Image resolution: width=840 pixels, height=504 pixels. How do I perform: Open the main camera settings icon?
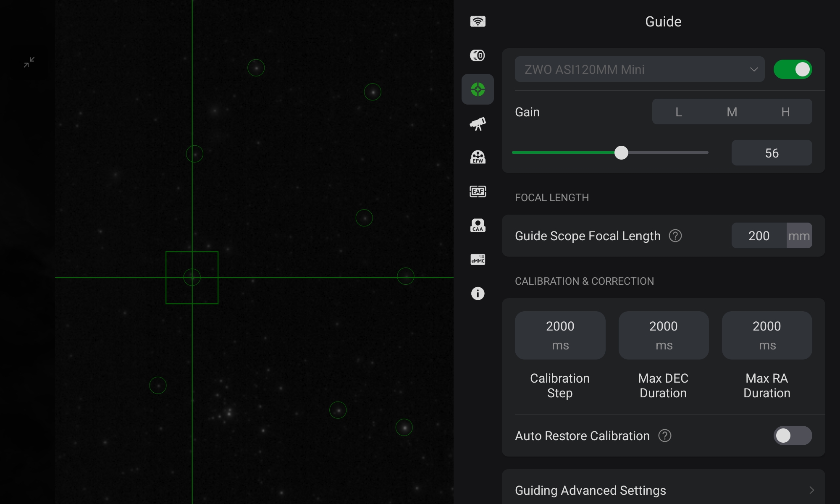click(x=478, y=55)
